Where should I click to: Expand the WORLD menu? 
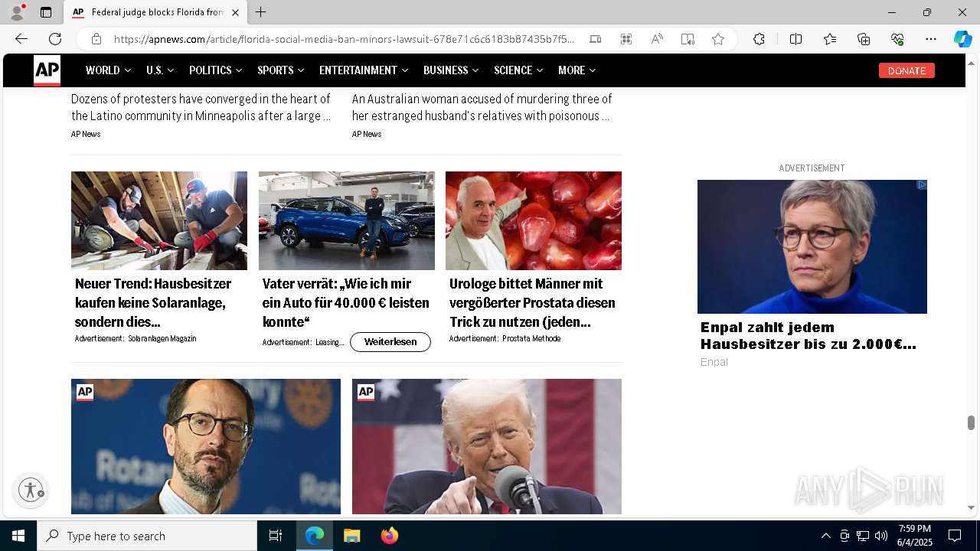108,70
